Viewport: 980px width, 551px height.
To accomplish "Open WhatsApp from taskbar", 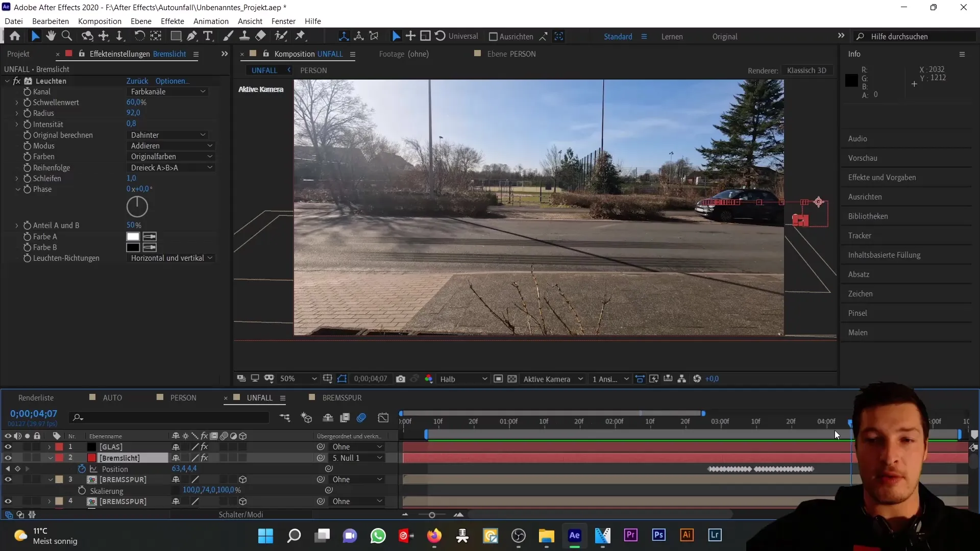I will [x=378, y=535].
